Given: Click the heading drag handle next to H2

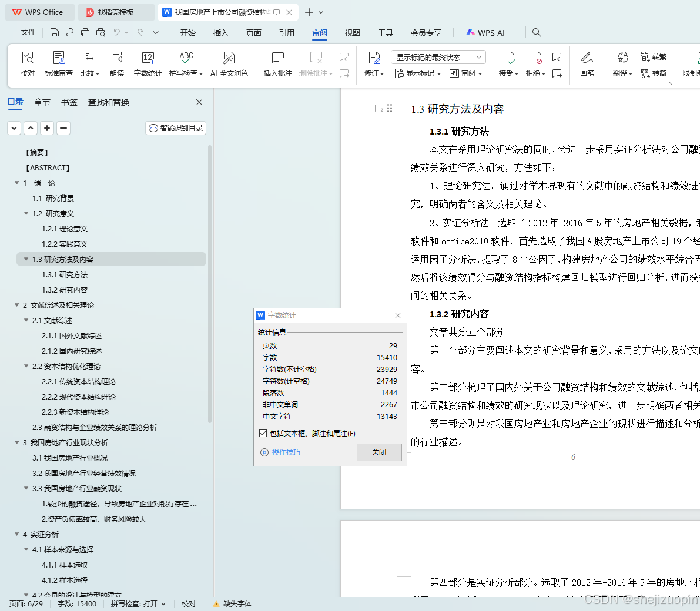Looking at the screenshot, I should (x=390, y=108).
